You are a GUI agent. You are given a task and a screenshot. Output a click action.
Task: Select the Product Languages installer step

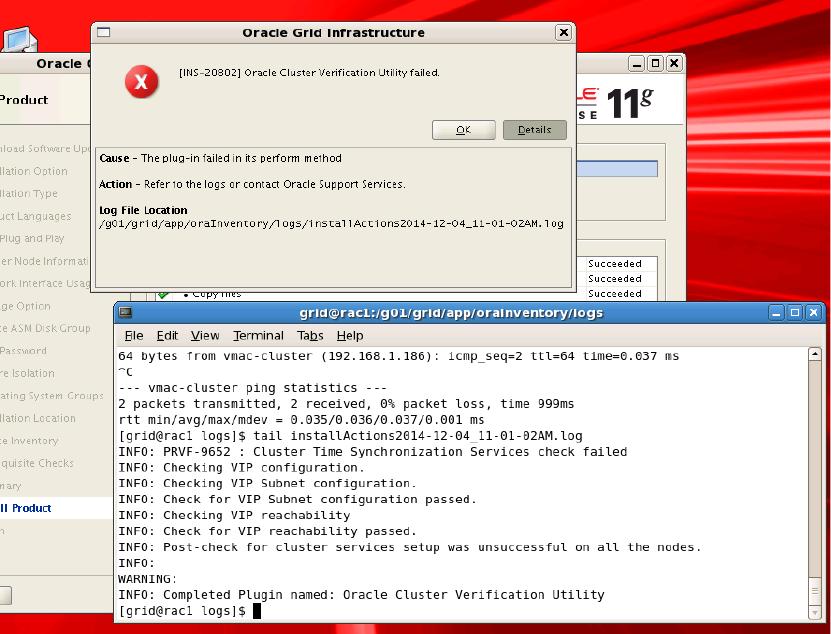tap(36, 216)
